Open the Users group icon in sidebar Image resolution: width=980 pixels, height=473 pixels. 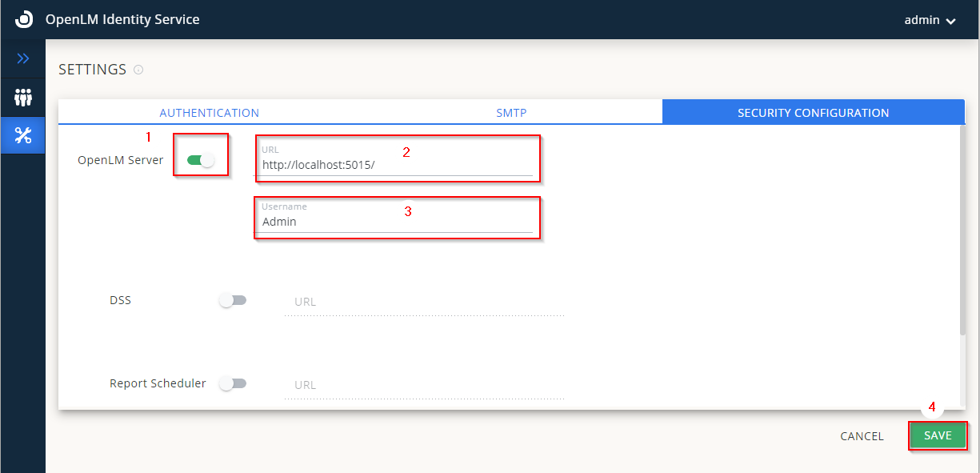[23, 98]
